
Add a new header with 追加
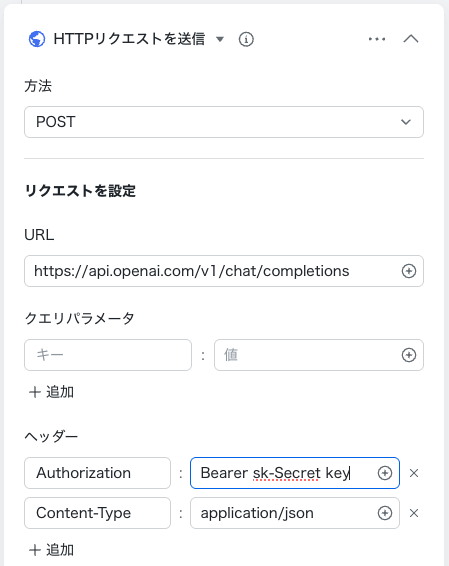tap(51, 550)
